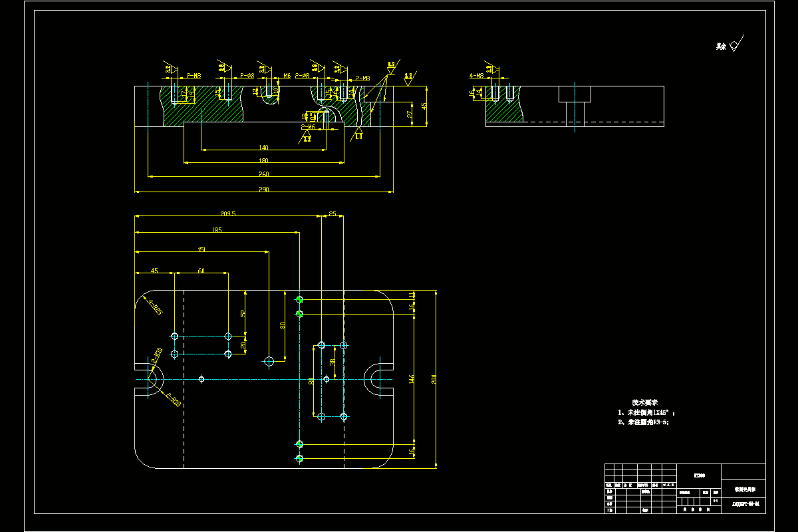Click the 17 hole depth dimension
Screen dimensions: 798x532
point(184,94)
